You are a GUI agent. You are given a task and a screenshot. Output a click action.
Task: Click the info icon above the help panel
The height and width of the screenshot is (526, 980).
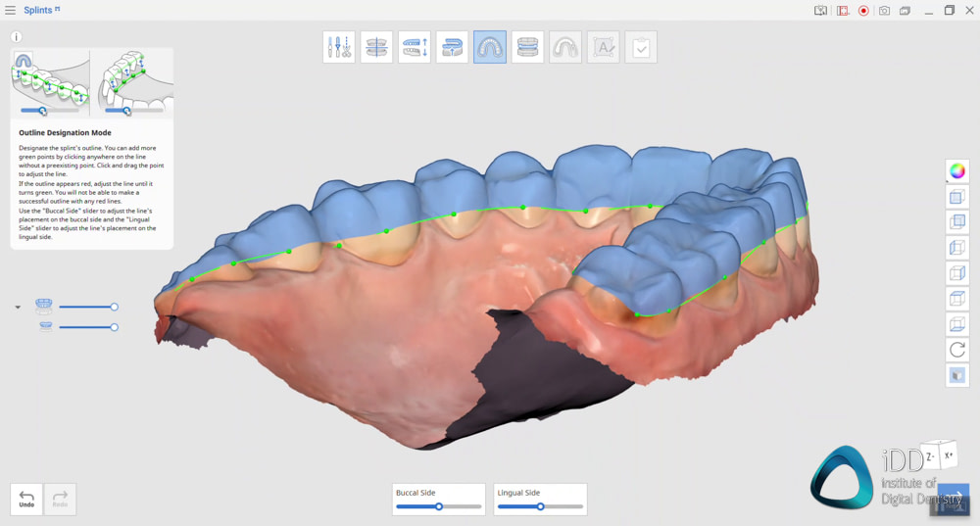tap(17, 37)
